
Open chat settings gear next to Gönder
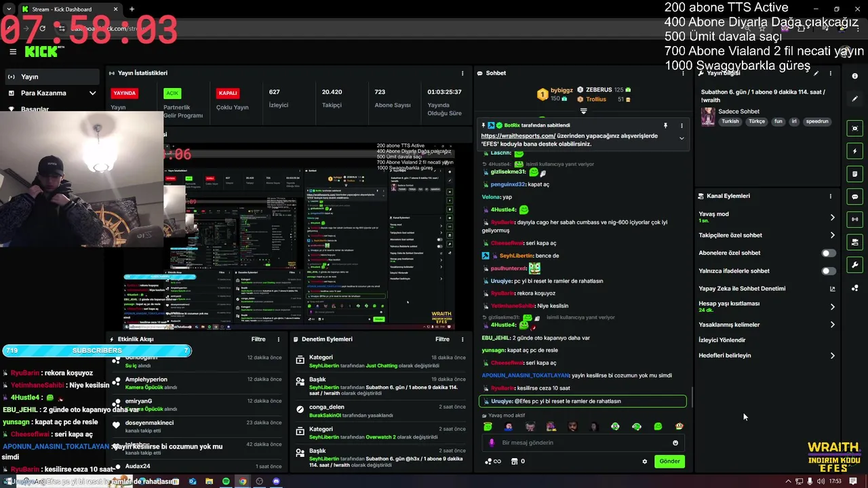click(x=645, y=462)
